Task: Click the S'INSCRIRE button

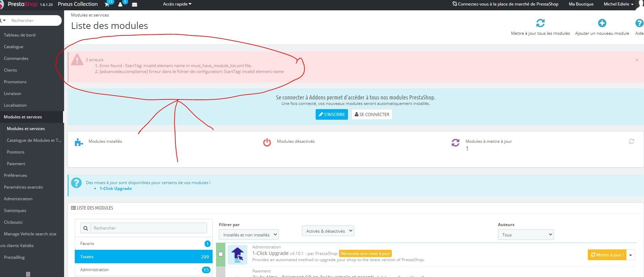Action: point(332,115)
